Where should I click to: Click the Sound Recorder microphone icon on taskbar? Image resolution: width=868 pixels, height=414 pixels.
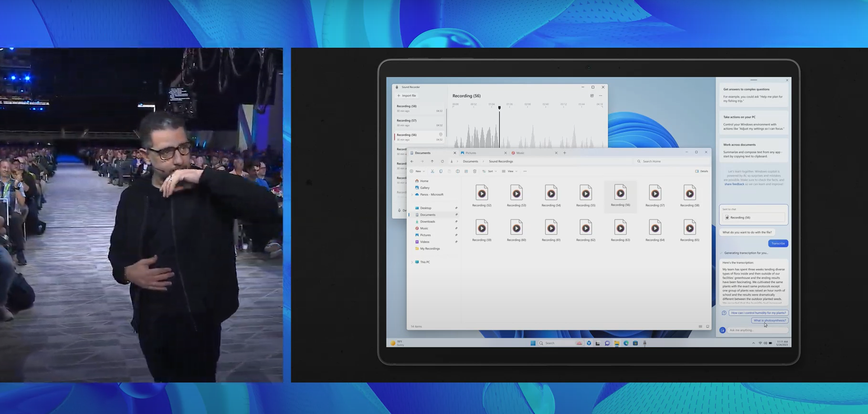pyautogui.click(x=645, y=343)
